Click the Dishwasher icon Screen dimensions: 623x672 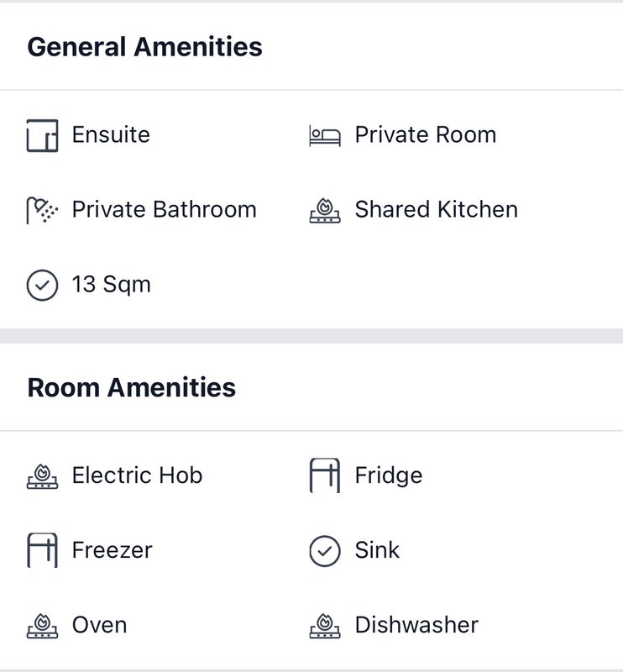click(x=325, y=626)
